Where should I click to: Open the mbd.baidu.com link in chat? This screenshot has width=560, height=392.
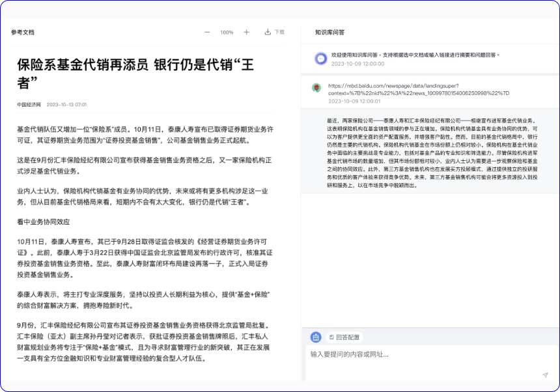coord(419,90)
